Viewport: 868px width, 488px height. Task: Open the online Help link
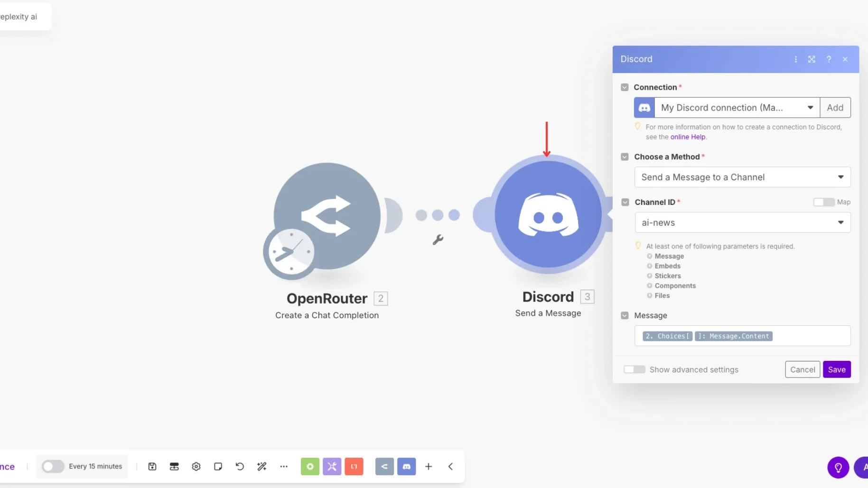point(688,137)
